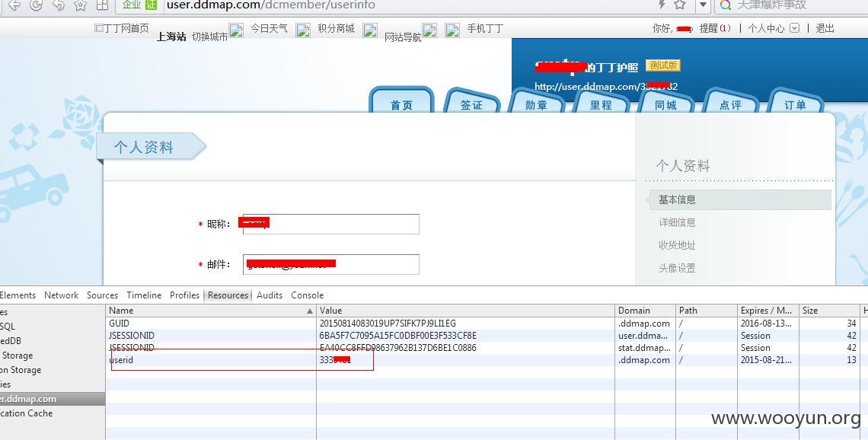The width and height of the screenshot is (868, 440).
Task: Click 提醒 (1) notifications link
Action: (x=715, y=28)
